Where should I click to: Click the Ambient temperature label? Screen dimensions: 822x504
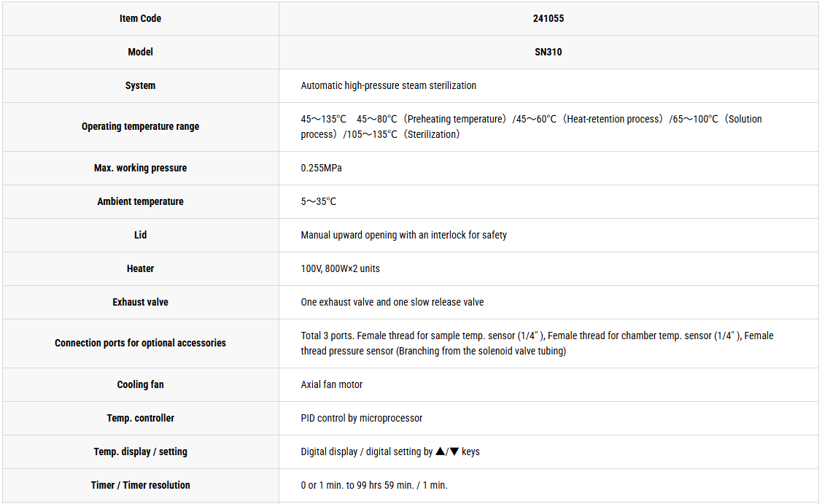coord(140,201)
